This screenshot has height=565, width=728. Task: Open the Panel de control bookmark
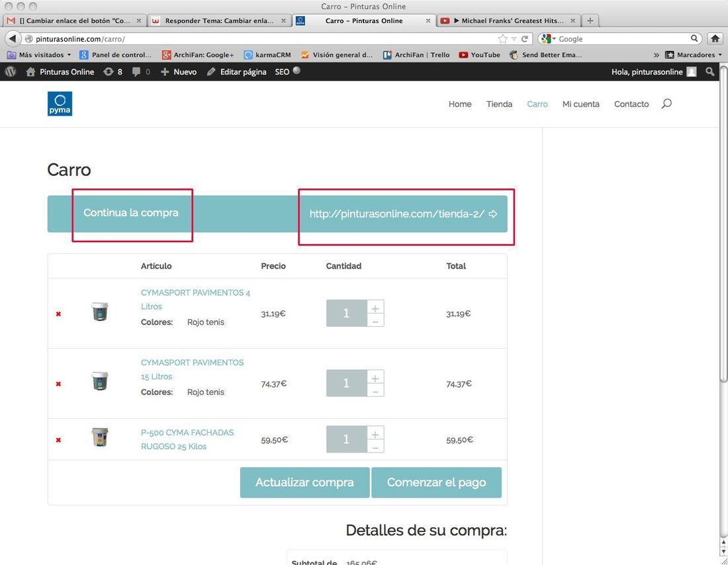[116, 55]
